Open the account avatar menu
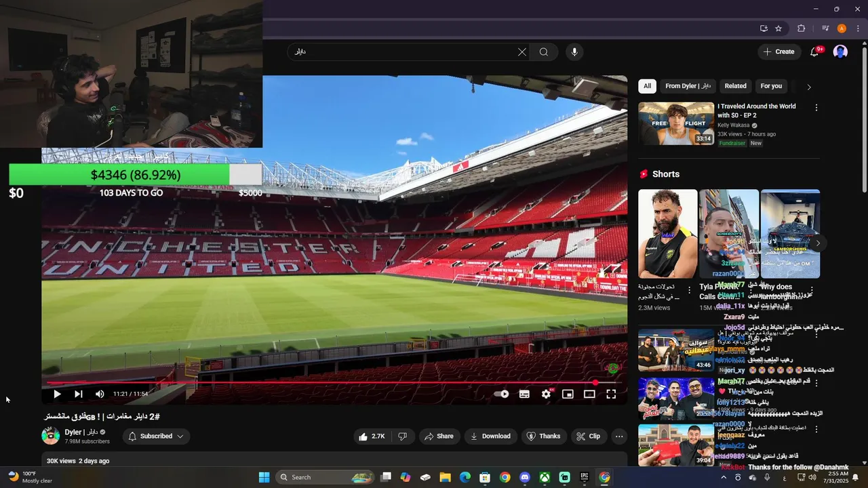Screen dimensions: 868x488 pyautogui.click(x=840, y=52)
